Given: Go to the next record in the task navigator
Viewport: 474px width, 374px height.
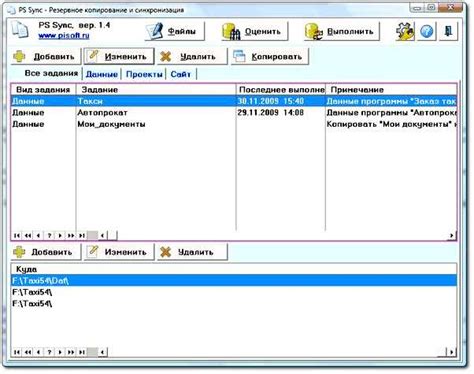Looking at the screenshot, I should tap(60, 235).
